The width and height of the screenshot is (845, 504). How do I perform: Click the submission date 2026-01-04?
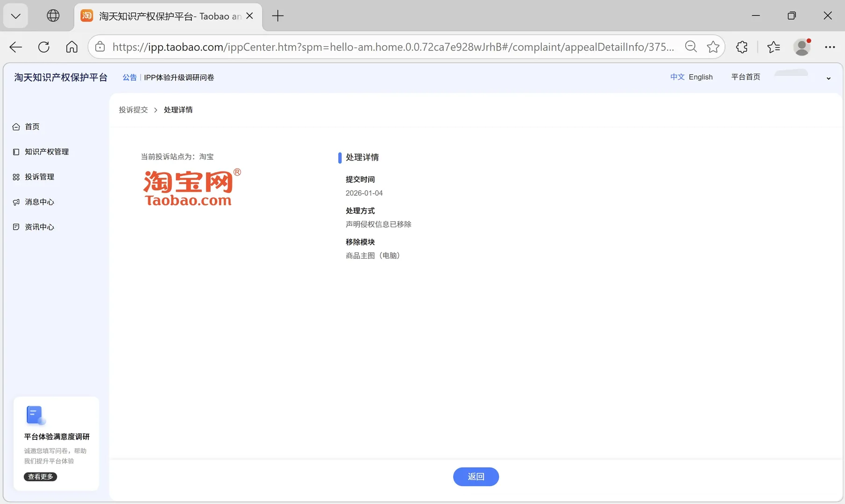pyautogui.click(x=364, y=193)
